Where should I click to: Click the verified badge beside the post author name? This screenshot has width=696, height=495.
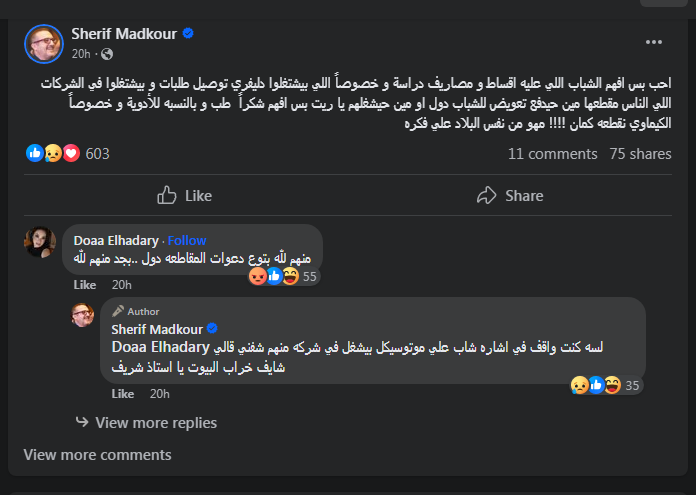pos(188,34)
